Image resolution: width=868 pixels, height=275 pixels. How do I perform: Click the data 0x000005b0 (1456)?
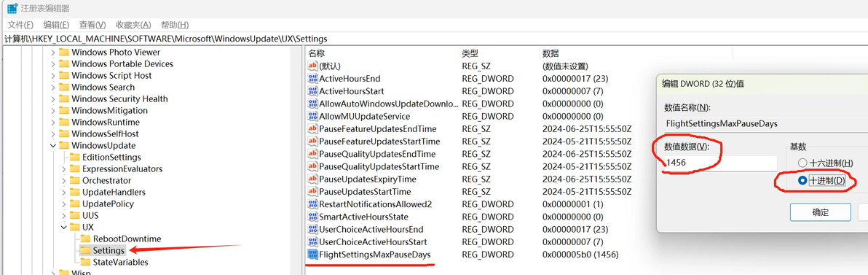coord(580,255)
